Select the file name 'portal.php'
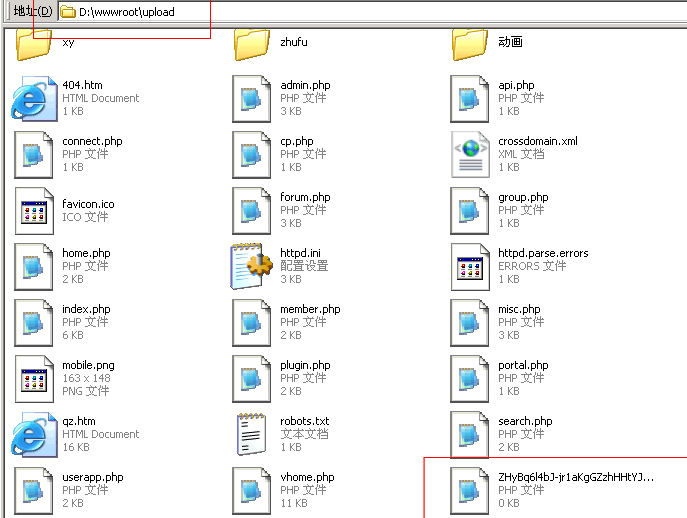Viewport: 687px width, 518px height. 523,365
